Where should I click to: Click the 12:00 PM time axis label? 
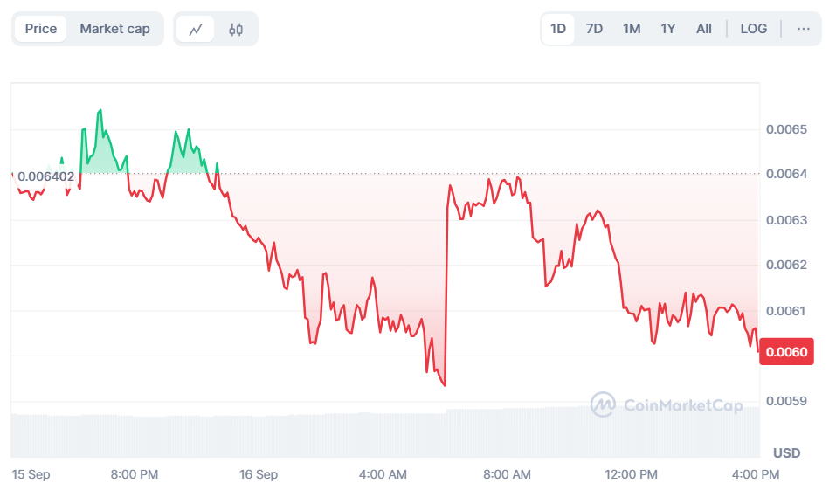point(631,474)
